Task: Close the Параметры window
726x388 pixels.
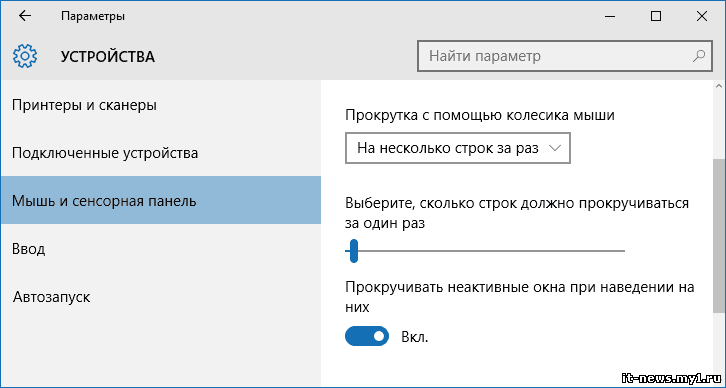Action: (x=701, y=16)
